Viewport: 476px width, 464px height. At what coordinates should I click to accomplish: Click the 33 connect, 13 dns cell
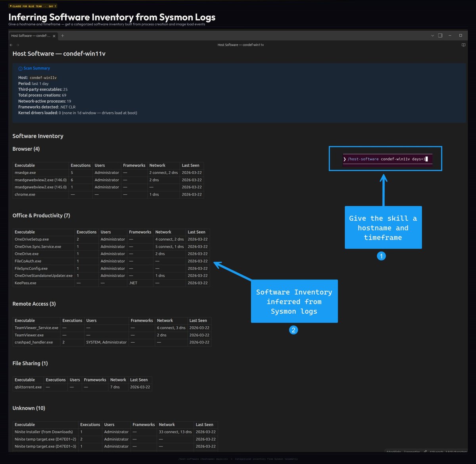175,432
